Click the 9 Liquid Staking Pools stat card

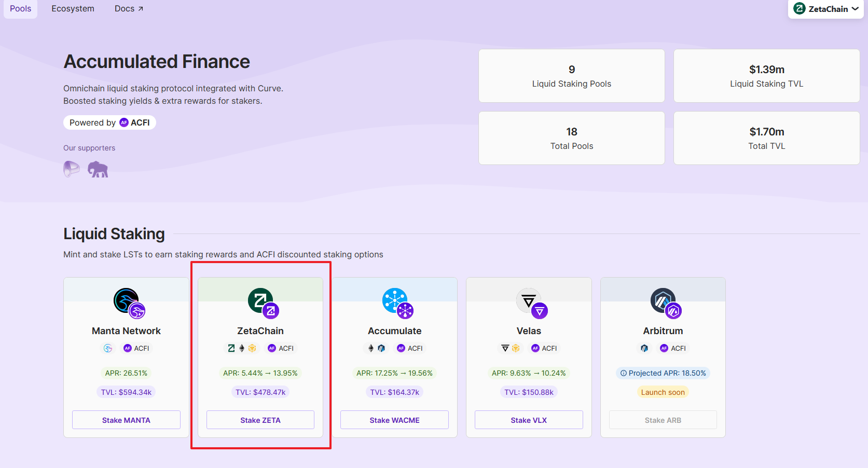(572, 76)
